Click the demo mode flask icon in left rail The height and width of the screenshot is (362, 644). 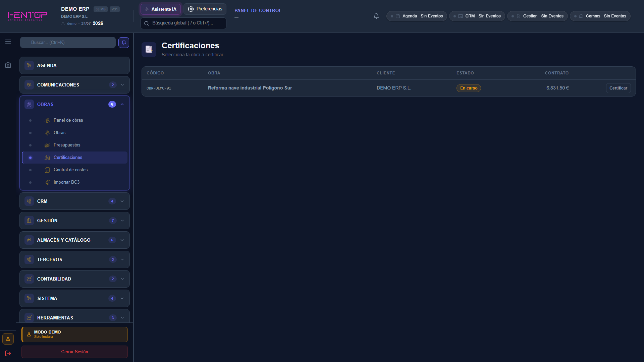pyautogui.click(x=8, y=339)
